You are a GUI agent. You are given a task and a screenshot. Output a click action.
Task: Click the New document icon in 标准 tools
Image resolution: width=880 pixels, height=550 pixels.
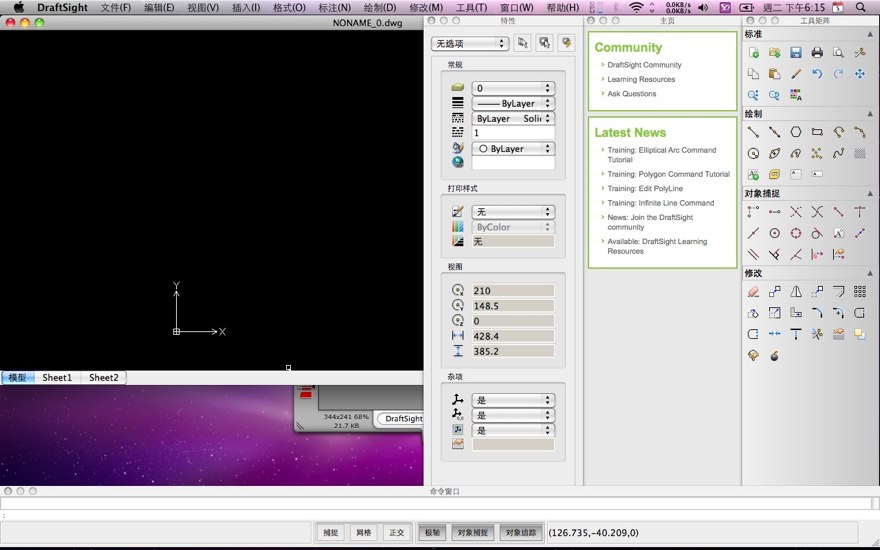click(754, 53)
